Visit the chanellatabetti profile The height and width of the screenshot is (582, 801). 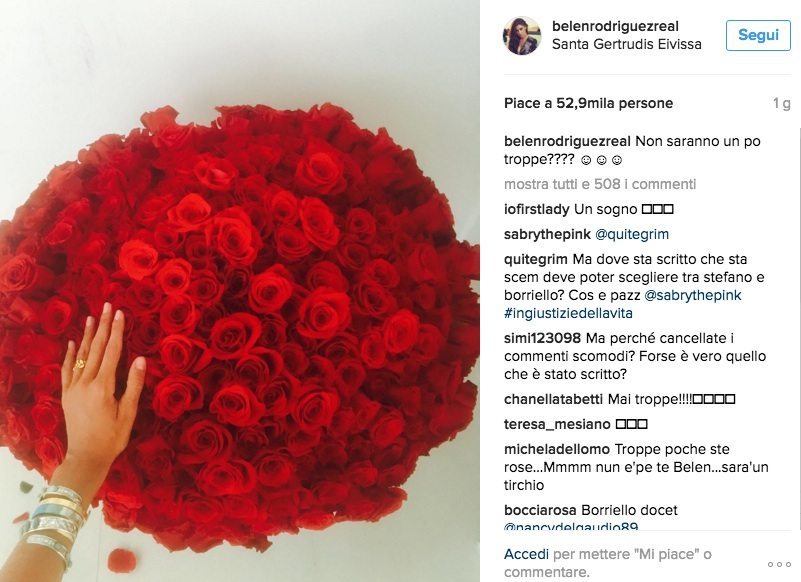553,399
